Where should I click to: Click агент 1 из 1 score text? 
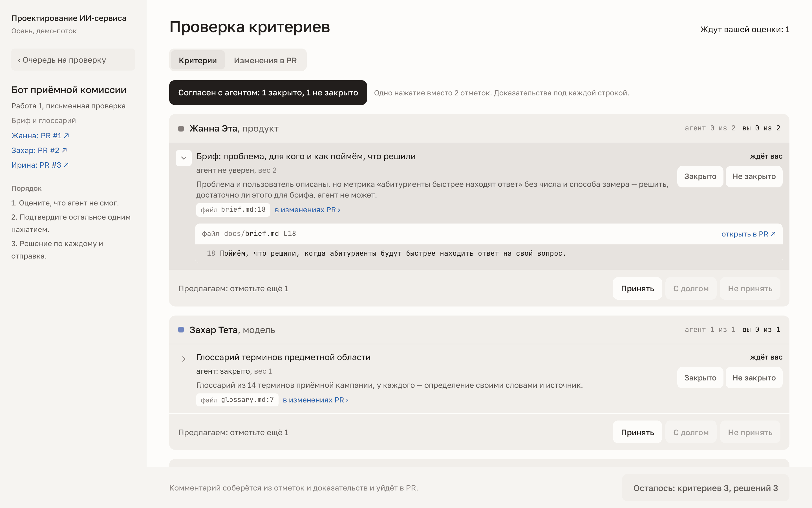point(710,330)
